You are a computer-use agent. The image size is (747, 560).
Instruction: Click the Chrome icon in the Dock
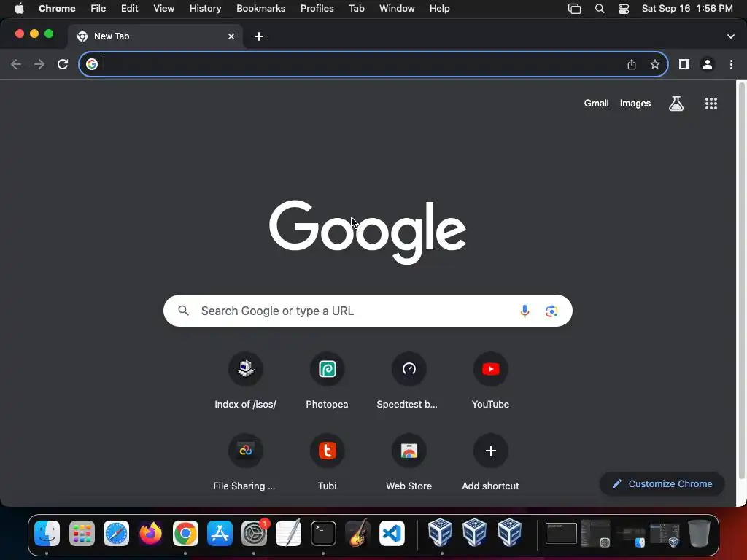185,533
